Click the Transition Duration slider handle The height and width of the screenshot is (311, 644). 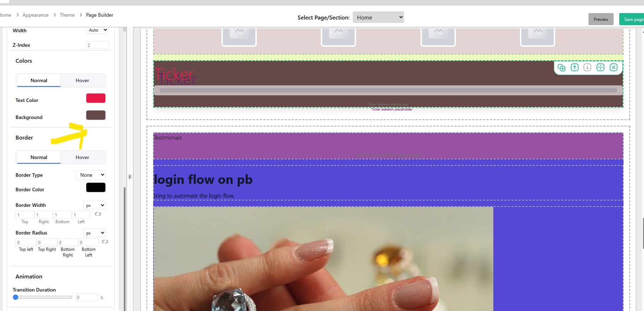click(16, 297)
